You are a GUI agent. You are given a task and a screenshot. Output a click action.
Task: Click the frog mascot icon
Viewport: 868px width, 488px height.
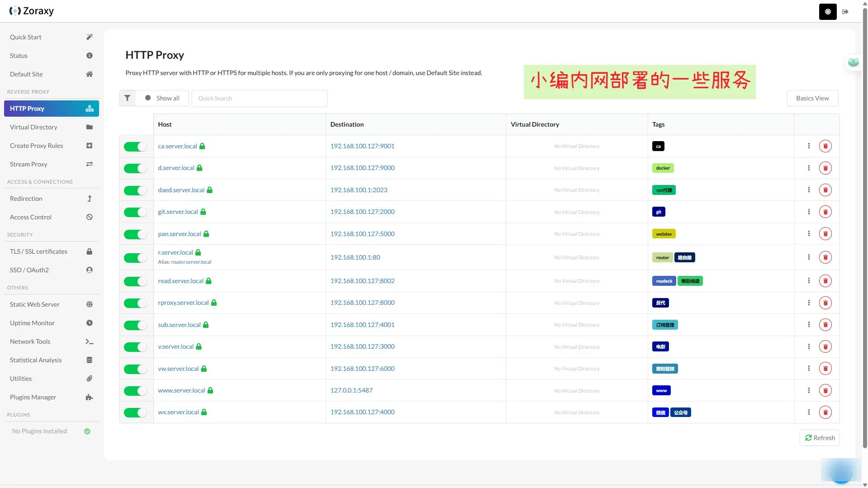coord(853,62)
